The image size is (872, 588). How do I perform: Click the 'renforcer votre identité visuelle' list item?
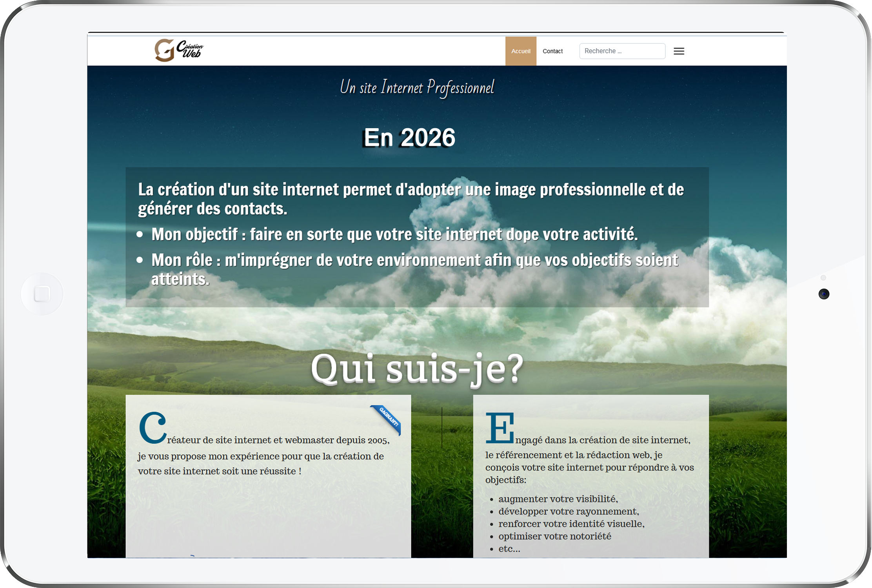tap(571, 524)
